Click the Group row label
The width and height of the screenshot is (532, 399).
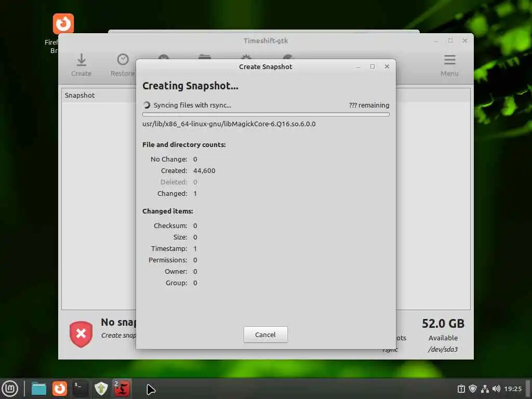click(177, 283)
